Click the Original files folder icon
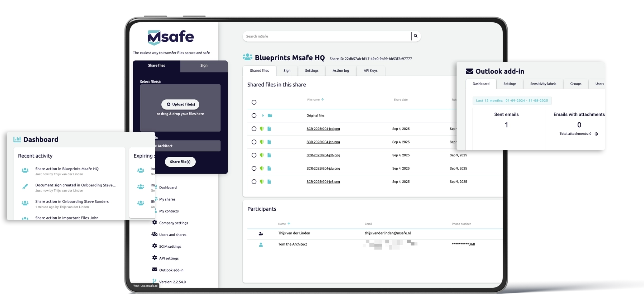 pyautogui.click(x=269, y=115)
